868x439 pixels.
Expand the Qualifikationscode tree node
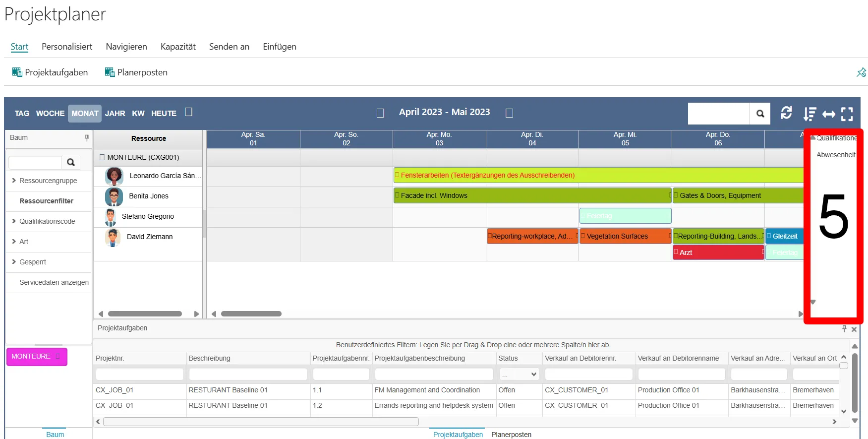[14, 221]
